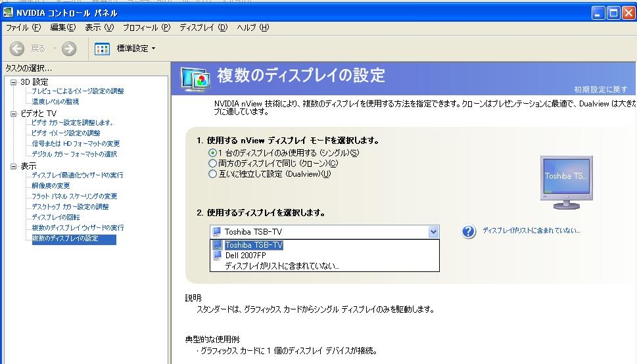The height and width of the screenshot is (364, 637).
Task: Open ディスプレイの回転 task
Action: (56, 217)
